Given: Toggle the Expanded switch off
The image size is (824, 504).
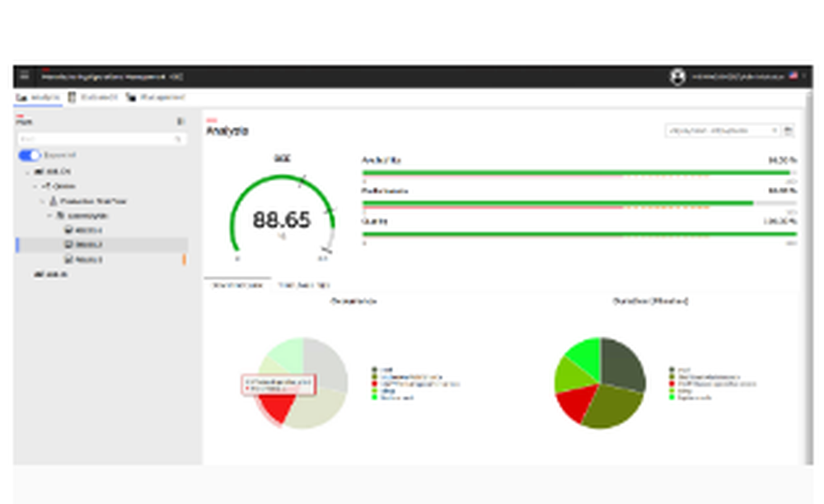Looking at the screenshot, I should click(x=30, y=156).
